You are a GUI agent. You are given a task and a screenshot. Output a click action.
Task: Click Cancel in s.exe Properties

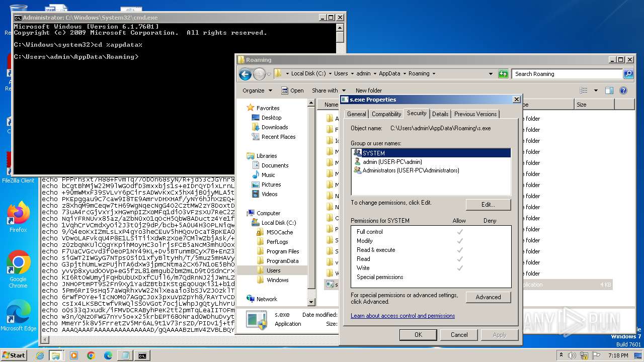click(459, 335)
